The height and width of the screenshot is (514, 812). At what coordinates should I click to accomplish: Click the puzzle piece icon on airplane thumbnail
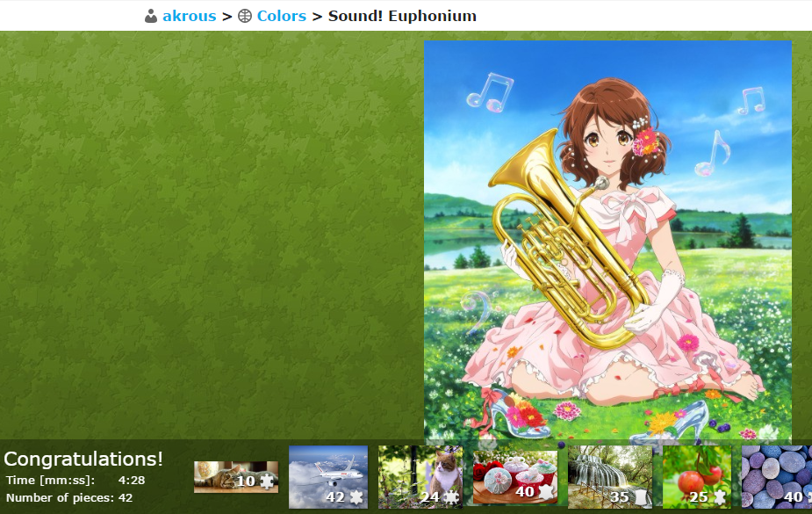(x=356, y=497)
